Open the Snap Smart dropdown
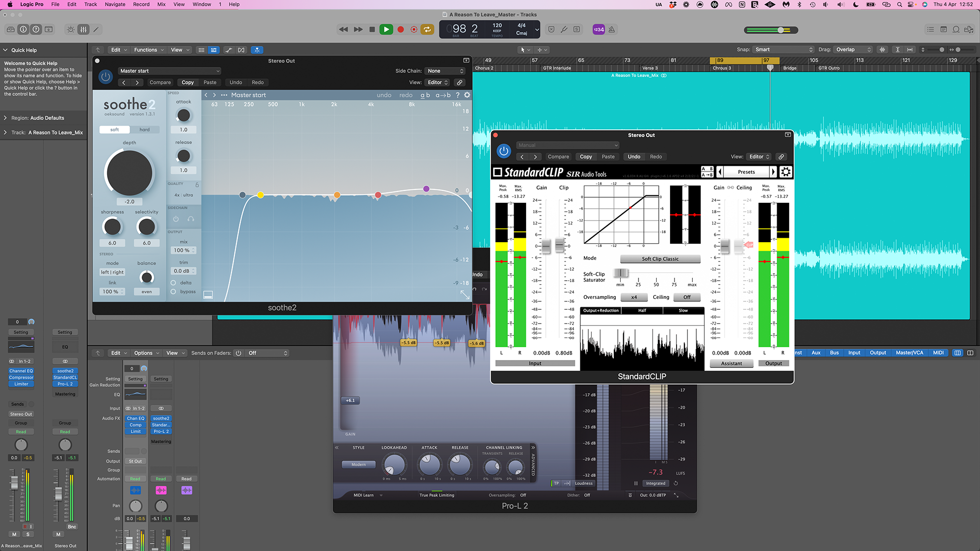This screenshot has height=551, width=980. coord(784,49)
